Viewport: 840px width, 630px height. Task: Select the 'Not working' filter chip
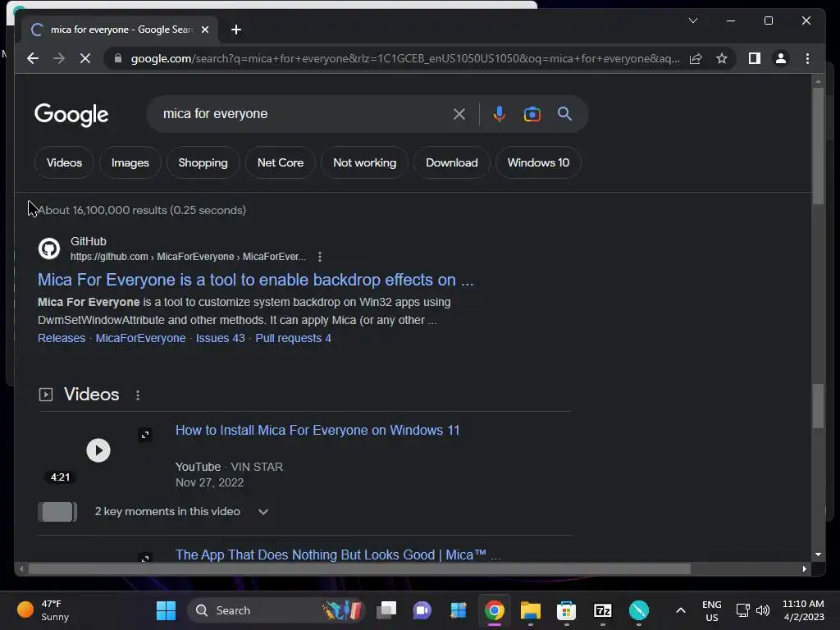364,162
